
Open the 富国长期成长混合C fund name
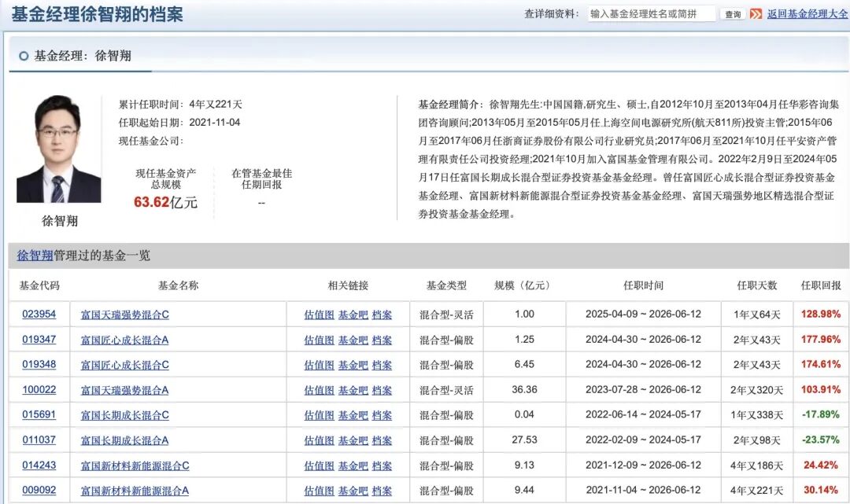[124, 415]
